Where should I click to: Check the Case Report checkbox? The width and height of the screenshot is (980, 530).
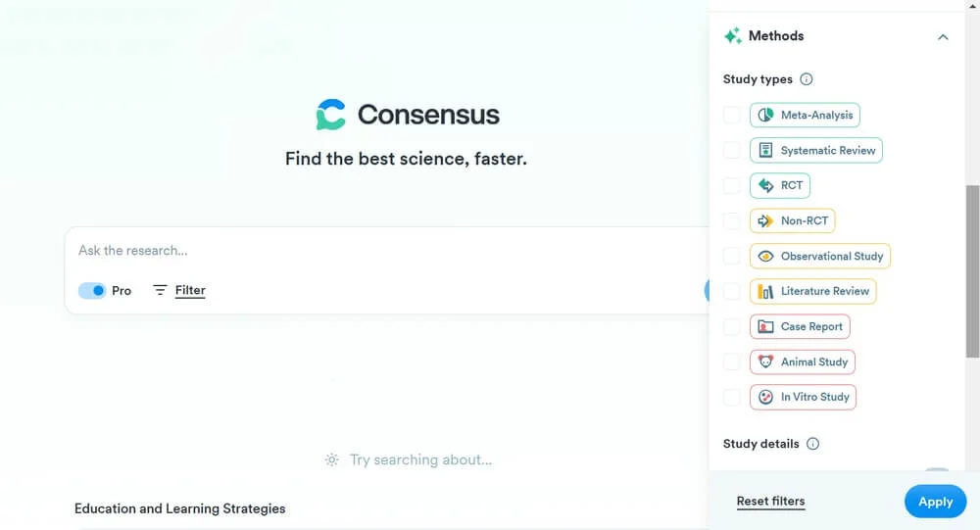click(x=732, y=327)
